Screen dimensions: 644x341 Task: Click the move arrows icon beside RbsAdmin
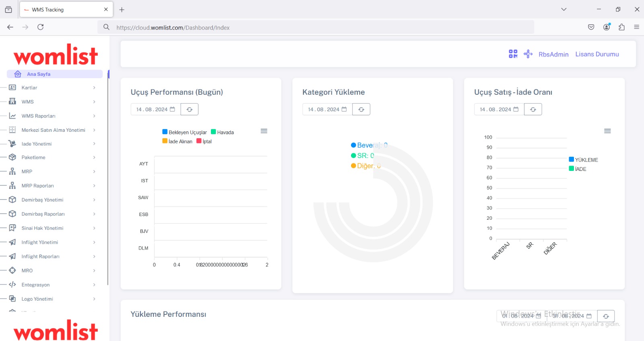pos(528,54)
